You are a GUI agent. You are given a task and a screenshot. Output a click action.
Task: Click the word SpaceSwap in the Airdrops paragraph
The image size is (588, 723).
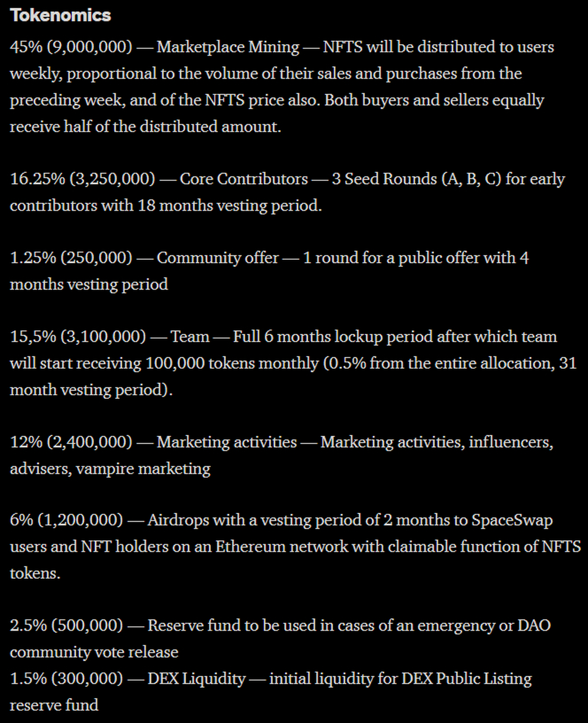[x=512, y=520]
